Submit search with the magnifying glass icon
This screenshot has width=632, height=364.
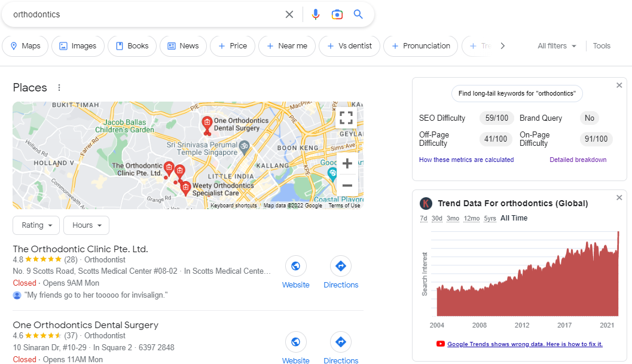(358, 14)
